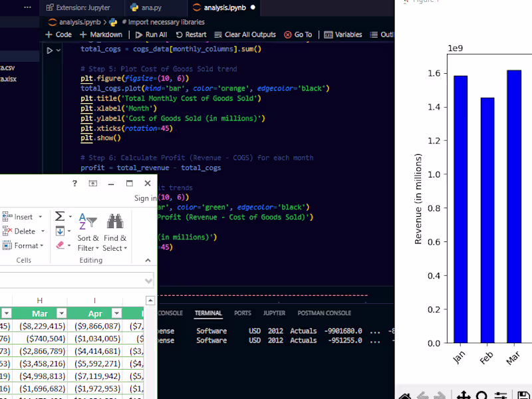Viewport: 532px width, 399px height.
Task: Click the Find & Select binoculars icon
Action: point(114,221)
